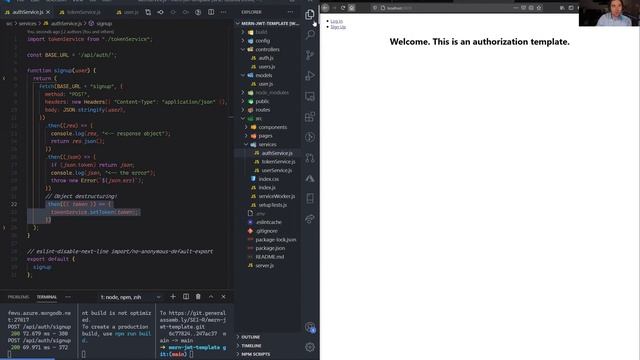Open the Manage gear in the activity bar
The width and height of the screenshot is (640, 360).
(x=310, y=347)
